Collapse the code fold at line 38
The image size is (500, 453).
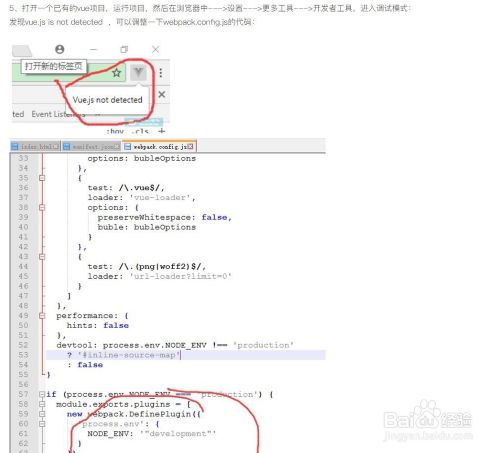42,207
